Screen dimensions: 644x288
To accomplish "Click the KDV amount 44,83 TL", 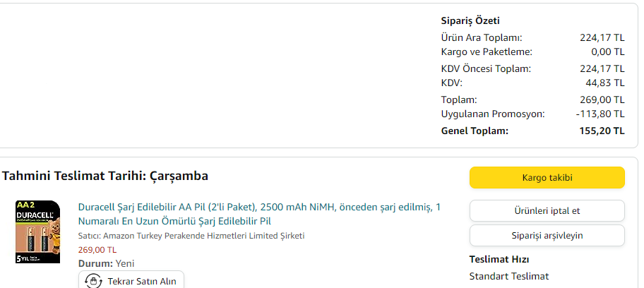I will pyautogui.click(x=604, y=83).
